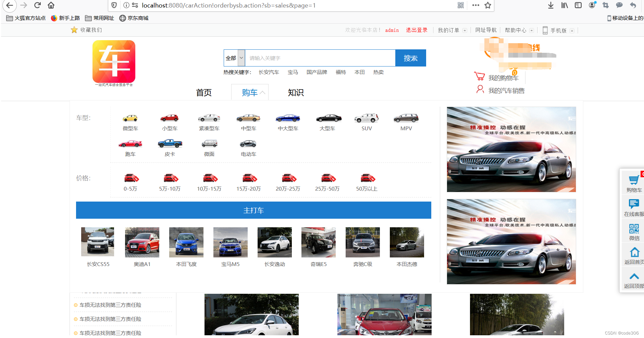Open the sidebar 购物车 cart icon
The height and width of the screenshot is (338, 644).
coord(634,180)
